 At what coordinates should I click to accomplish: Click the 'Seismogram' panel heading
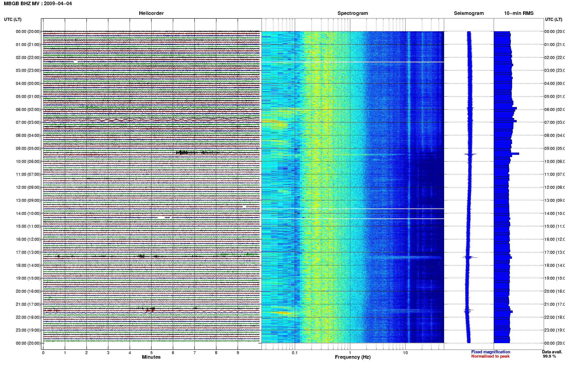click(469, 13)
